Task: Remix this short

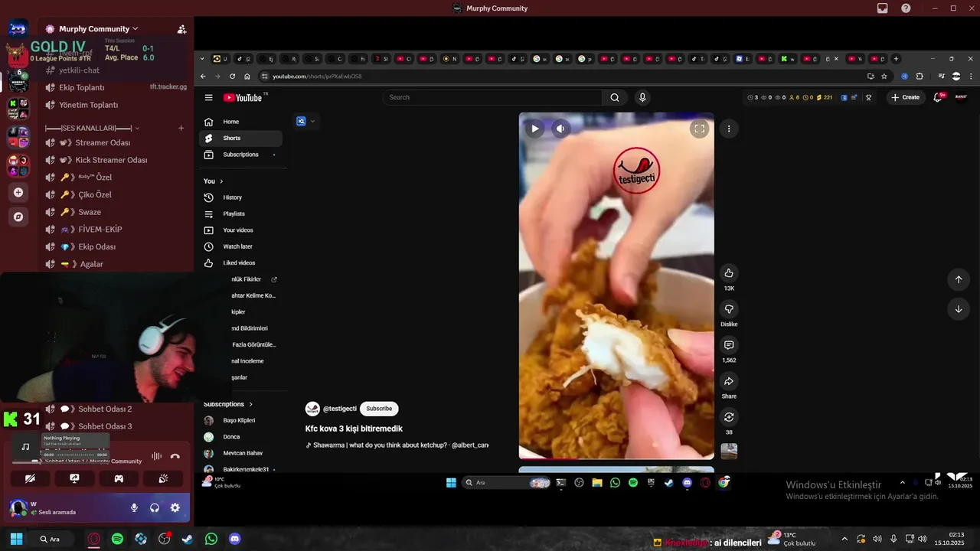Action: (729, 417)
